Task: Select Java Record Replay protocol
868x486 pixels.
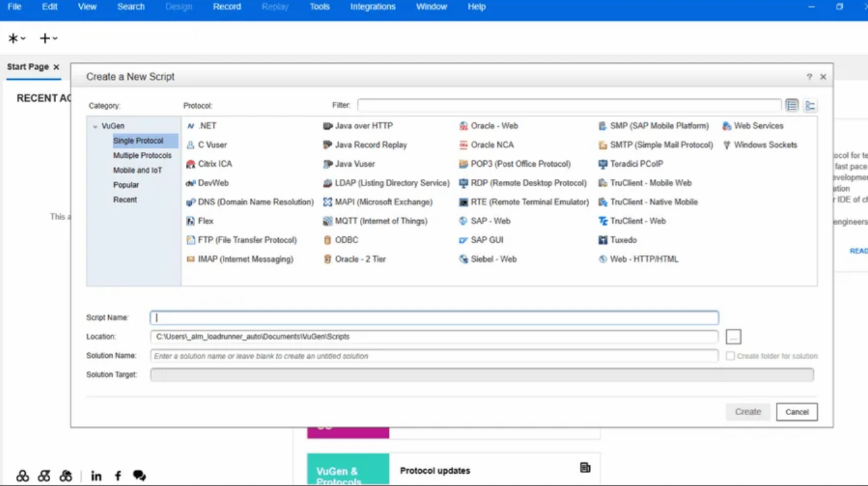Action: 365,145
